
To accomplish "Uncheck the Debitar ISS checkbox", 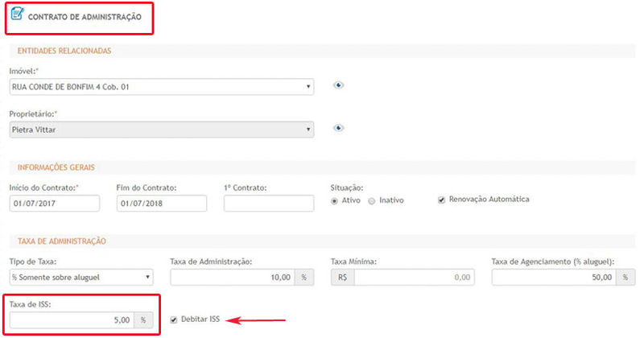I will coord(174,319).
